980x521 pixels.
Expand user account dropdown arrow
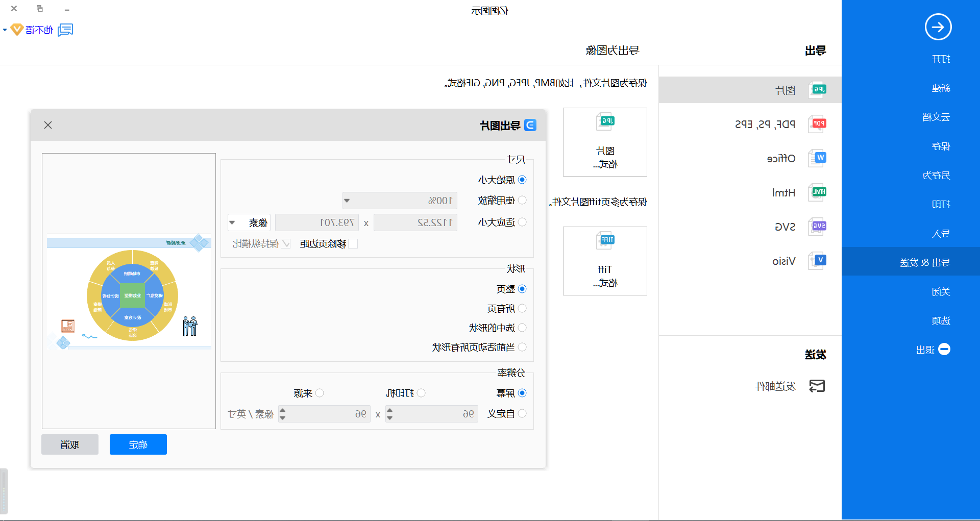pyautogui.click(x=5, y=30)
